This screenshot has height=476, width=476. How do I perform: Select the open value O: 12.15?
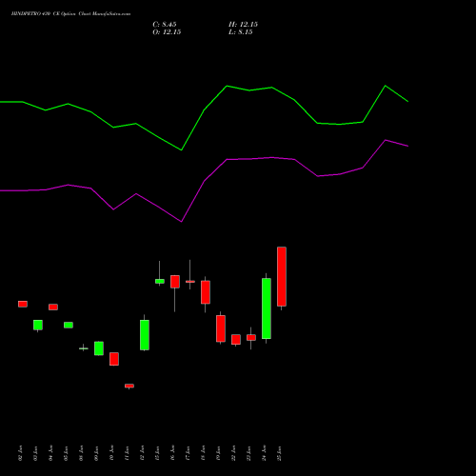click(x=167, y=32)
